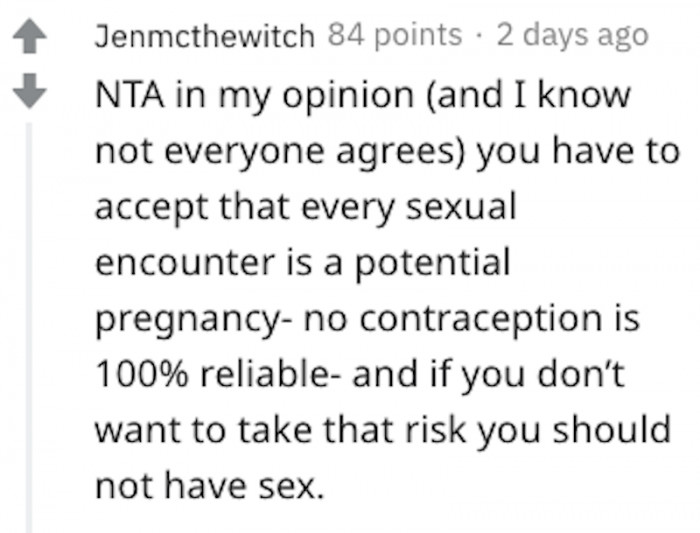The image size is (700, 533).
Task: Upvote the Jenmcthewitch comment
Action: pyautogui.click(x=30, y=40)
